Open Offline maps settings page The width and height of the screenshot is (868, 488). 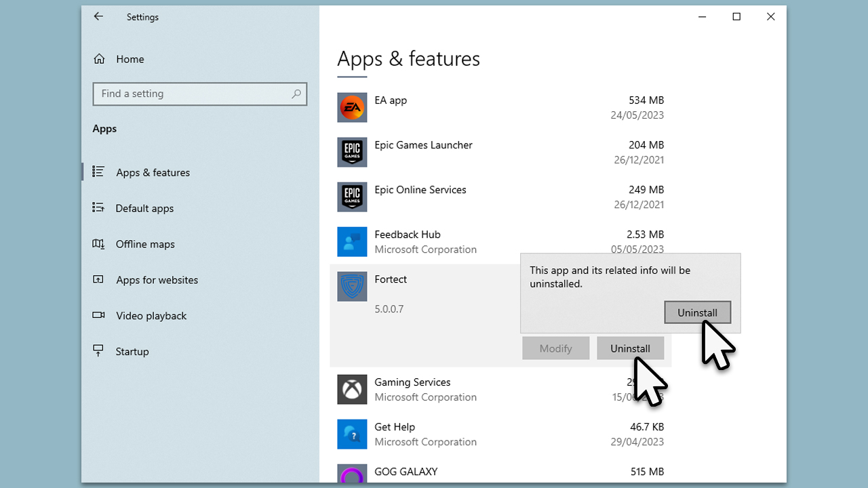145,244
